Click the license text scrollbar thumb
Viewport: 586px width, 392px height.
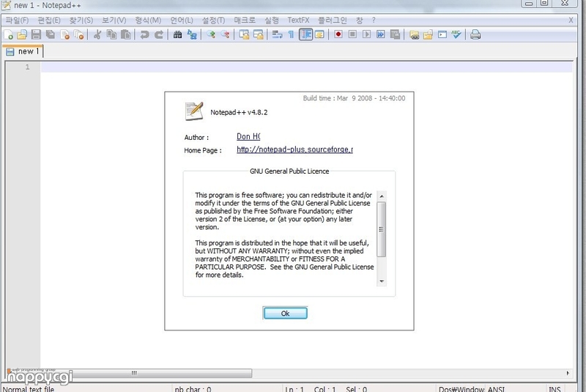coord(381,229)
